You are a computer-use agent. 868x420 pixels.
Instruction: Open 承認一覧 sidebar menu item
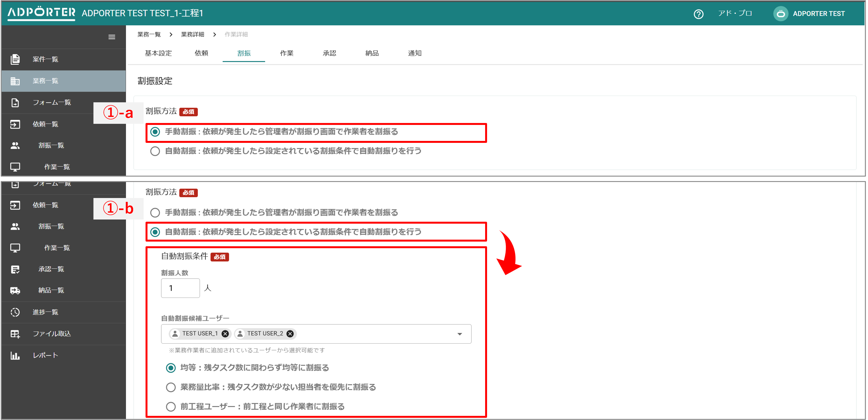pyautogui.click(x=64, y=269)
